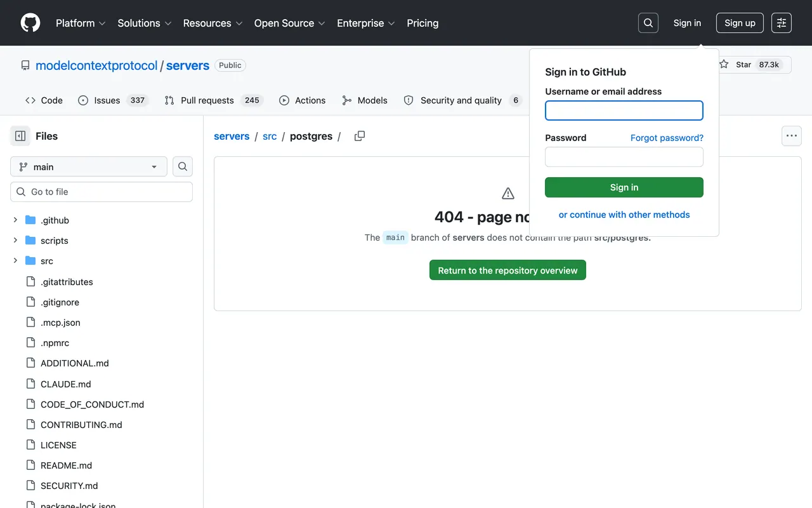
Task: Open SECURITY.md file
Action: 69,486
